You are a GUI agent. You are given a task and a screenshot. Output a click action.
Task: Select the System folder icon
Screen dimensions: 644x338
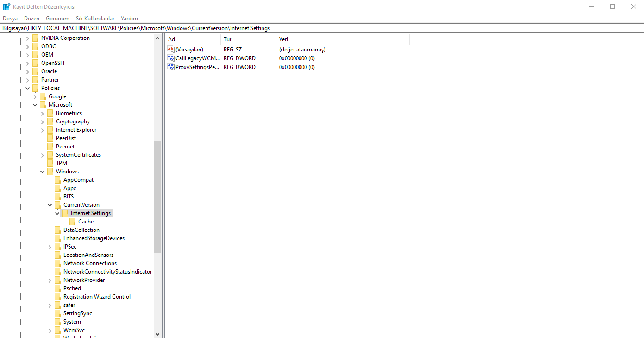(57, 322)
